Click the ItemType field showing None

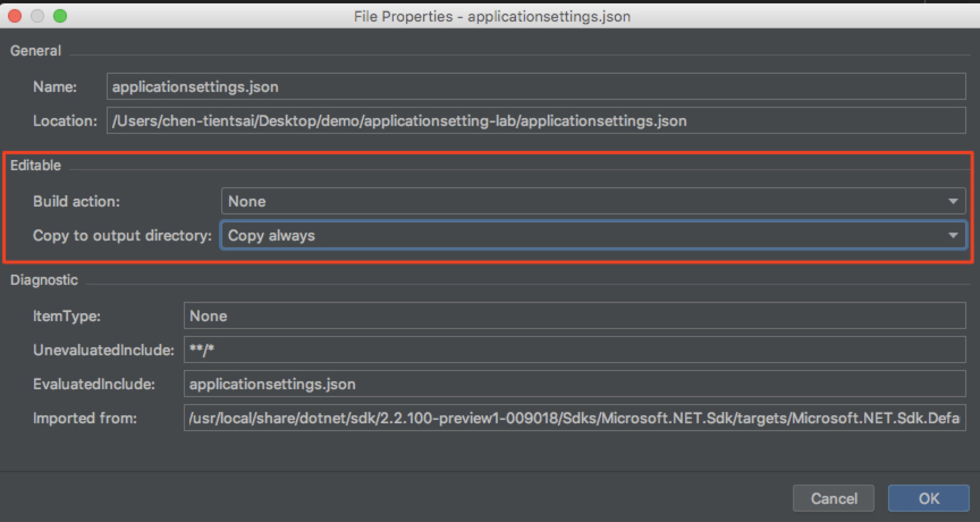tap(574, 316)
